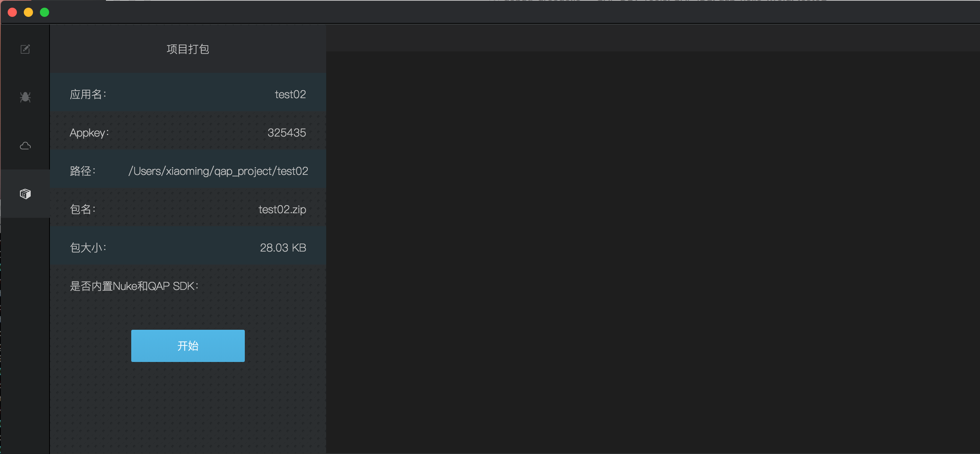Click the yellow minimize window button
The width and height of the screenshot is (980, 454).
tap(28, 12)
